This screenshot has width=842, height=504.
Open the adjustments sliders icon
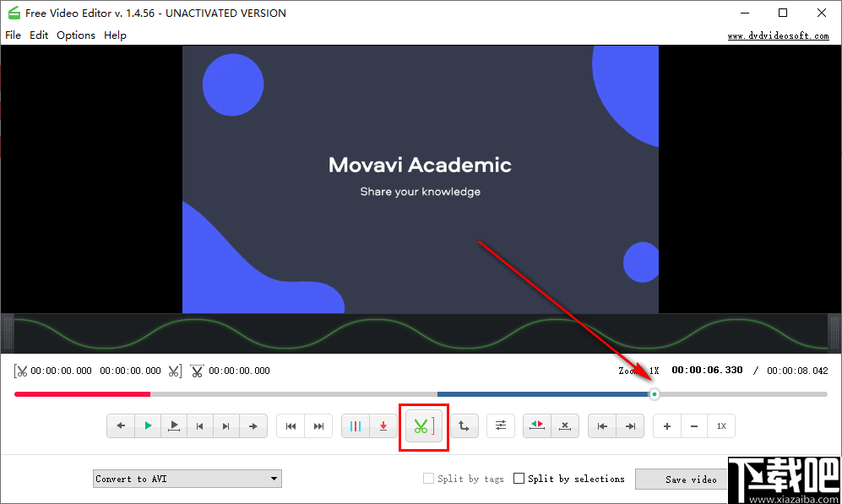pyautogui.click(x=500, y=425)
